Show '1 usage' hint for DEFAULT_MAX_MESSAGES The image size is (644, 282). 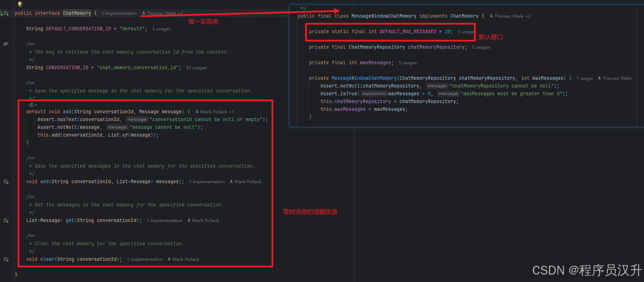coord(466,32)
